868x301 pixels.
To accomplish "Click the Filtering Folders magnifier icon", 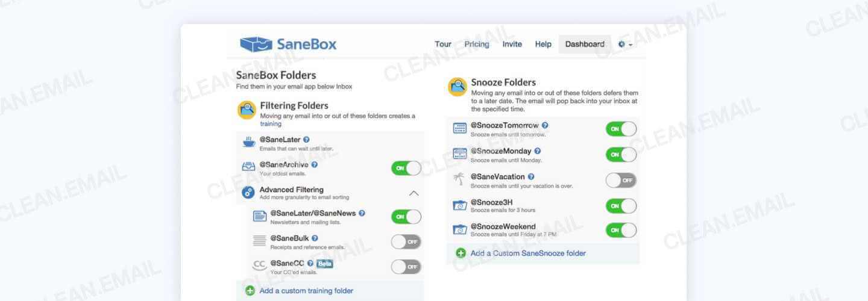I will click(247, 110).
